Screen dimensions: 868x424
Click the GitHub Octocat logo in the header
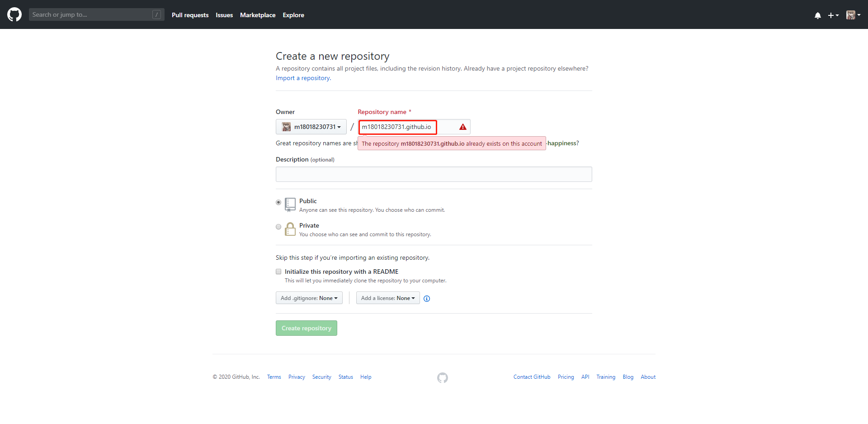click(14, 14)
